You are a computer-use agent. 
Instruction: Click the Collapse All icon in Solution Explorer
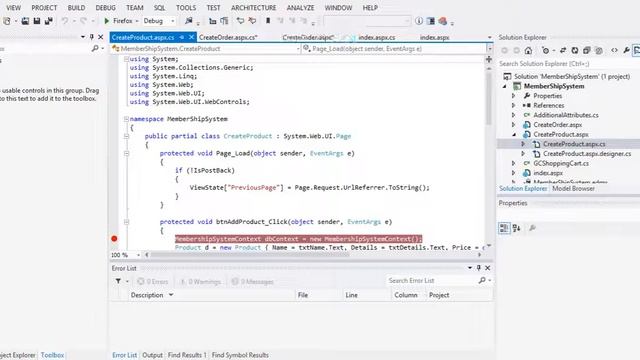point(587,50)
